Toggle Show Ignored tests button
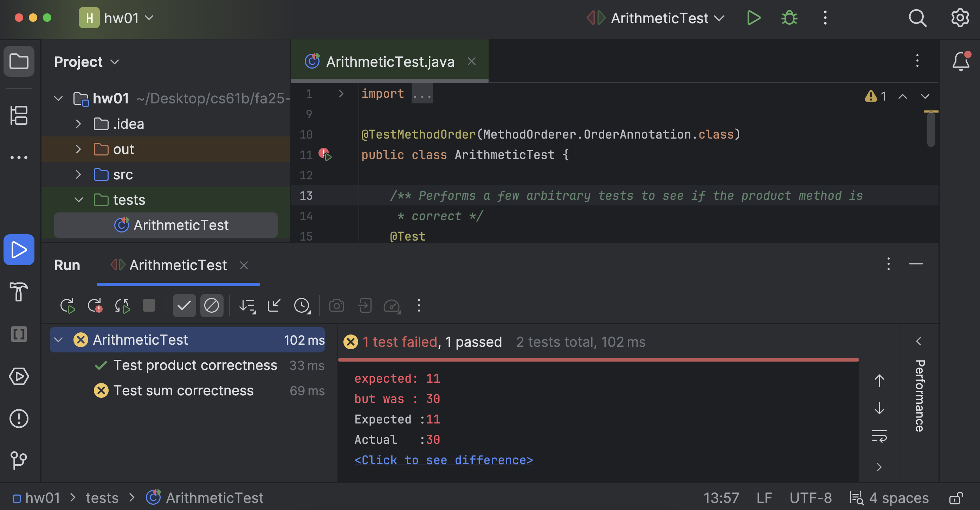The height and width of the screenshot is (510, 980). click(x=212, y=306)
